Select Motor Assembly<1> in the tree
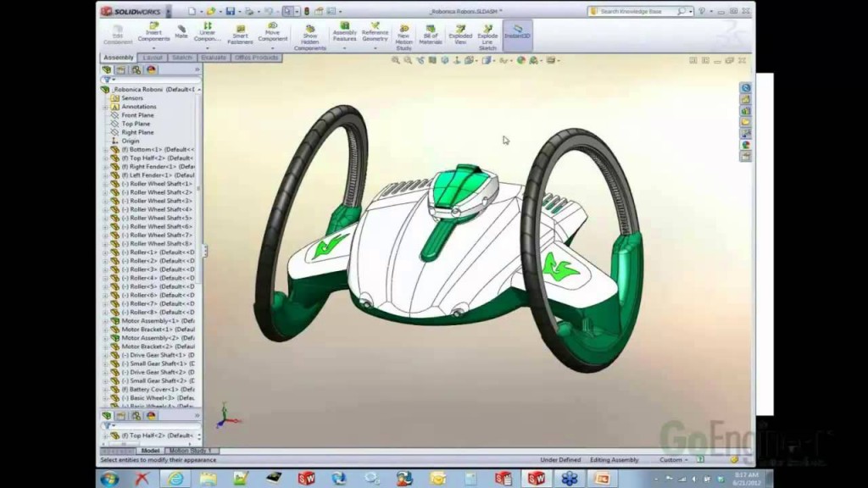868x488 pixels. pyautogui.click(x=149, y=321)
